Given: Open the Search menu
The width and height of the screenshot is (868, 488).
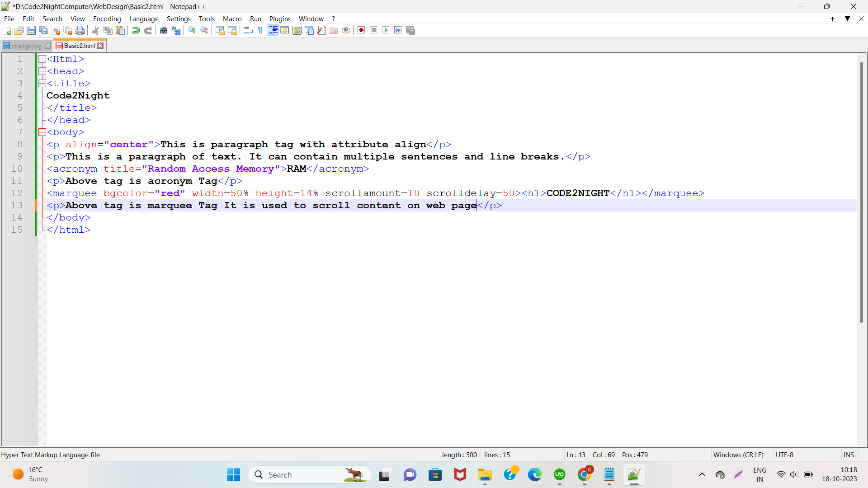Looking at the screenshot, I should [x=52, y=19].
